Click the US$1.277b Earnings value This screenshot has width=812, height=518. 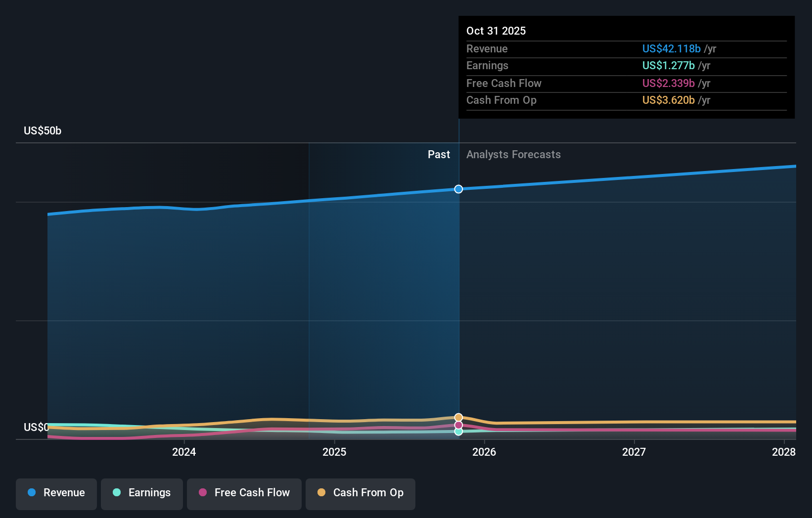[668, 66]
